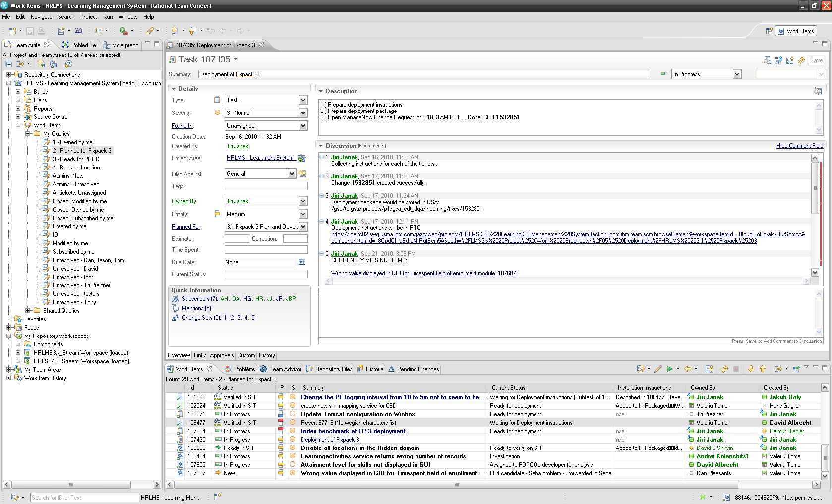Collapse the Discussion section

321,146
